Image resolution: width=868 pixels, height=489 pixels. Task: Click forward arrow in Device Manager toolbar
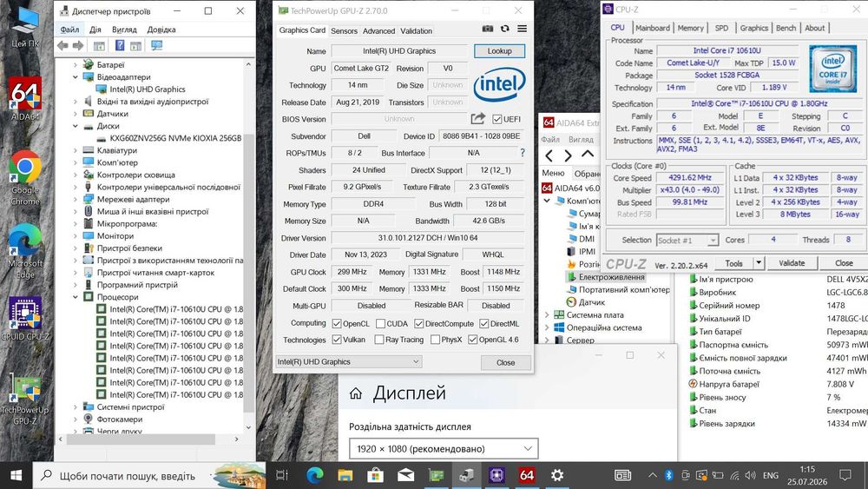click(78, 46)
